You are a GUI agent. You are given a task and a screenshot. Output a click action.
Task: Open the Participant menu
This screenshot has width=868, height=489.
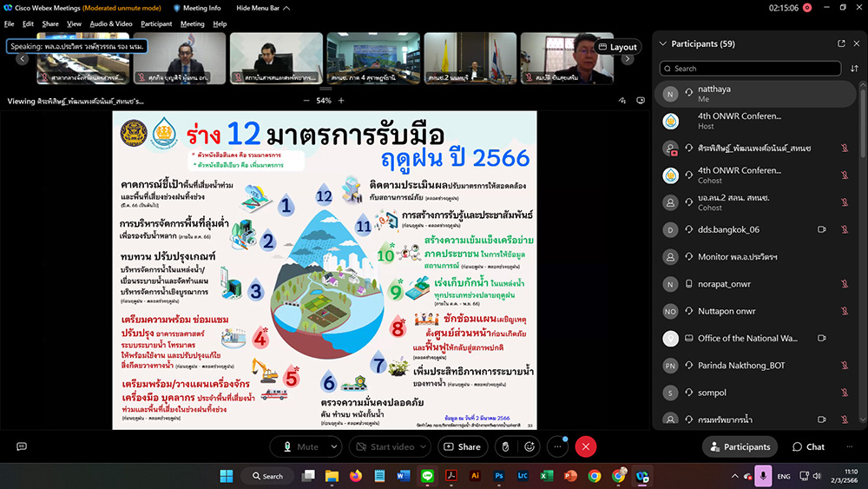click(x=156, y=23)
